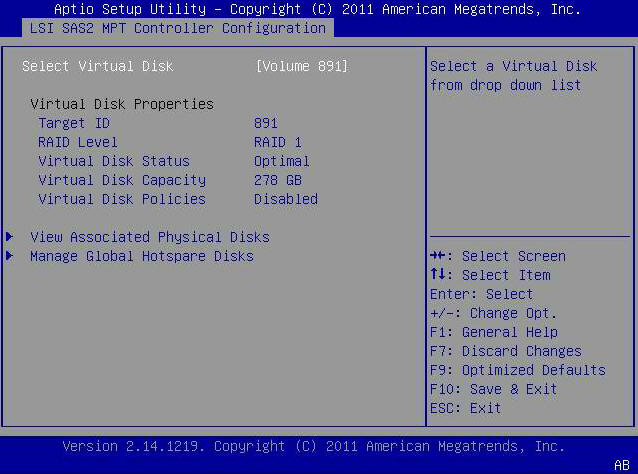Click the Virtual Disk Capacity label
Viewport: 638px width, 474px height.
tap(122, 180)
